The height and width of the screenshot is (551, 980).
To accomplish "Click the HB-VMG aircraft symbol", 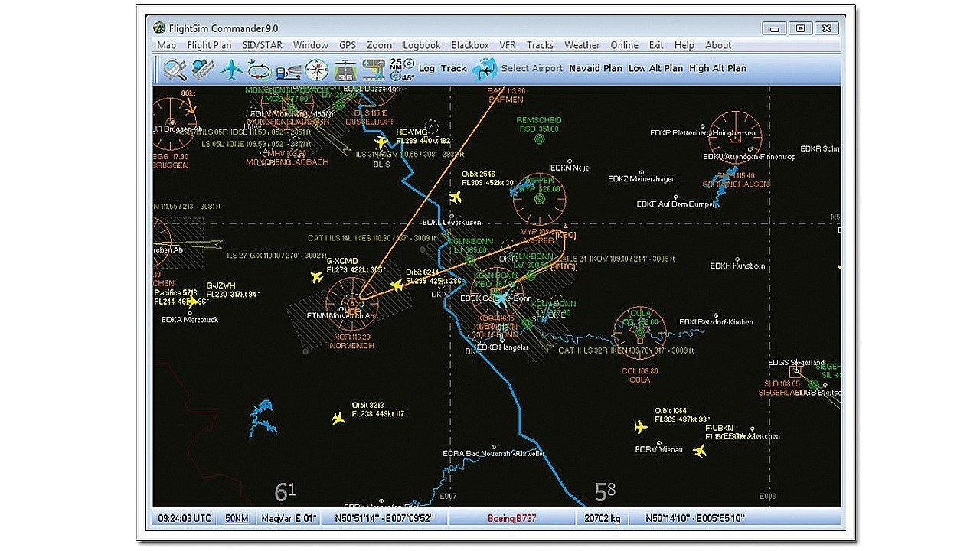I will pos(381,142).
